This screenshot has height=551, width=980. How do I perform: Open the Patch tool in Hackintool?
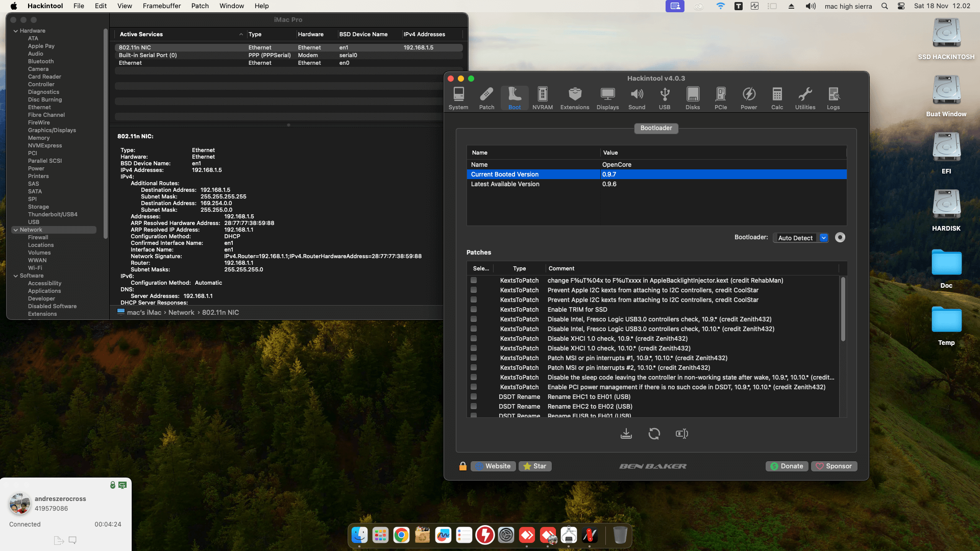(486, 98)
